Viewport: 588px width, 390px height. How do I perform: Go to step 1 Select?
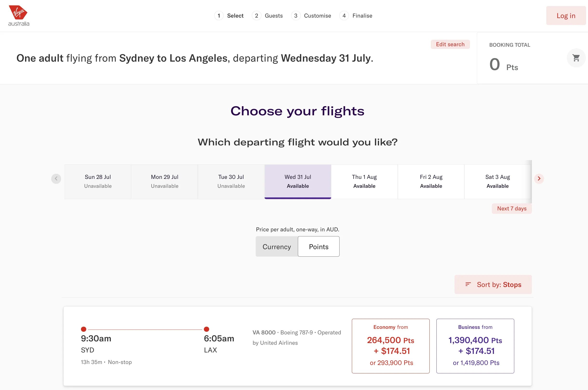229,16
